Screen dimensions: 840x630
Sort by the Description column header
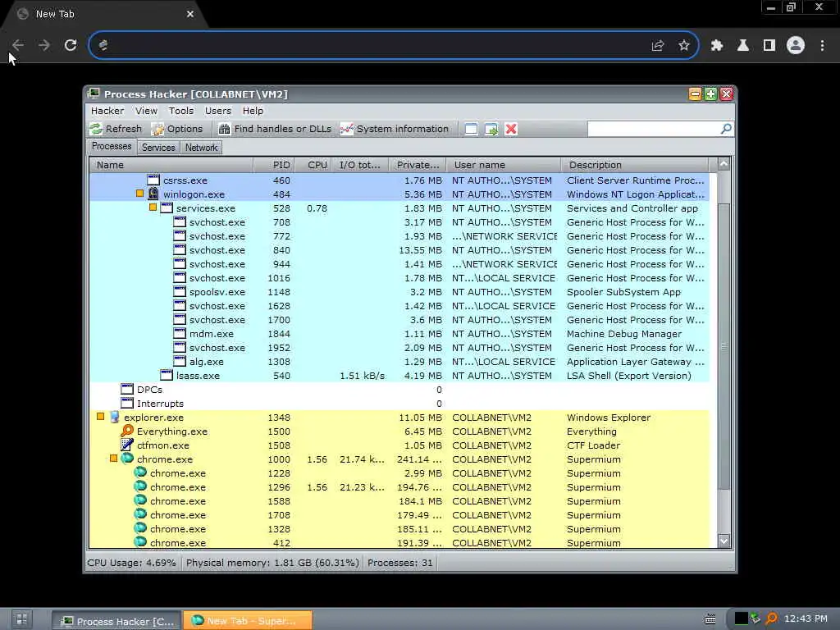pos(635,165)
